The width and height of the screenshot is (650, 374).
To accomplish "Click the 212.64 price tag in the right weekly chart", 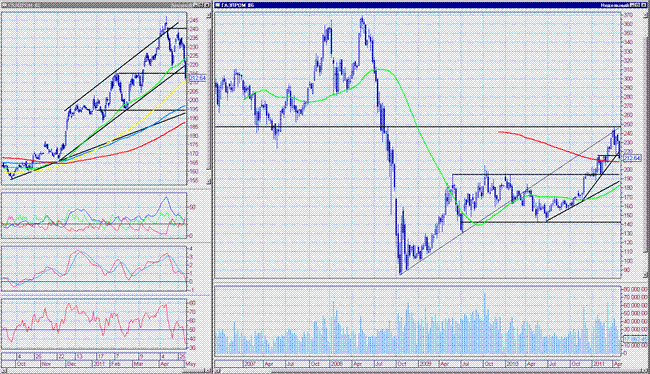I will click(632, 158).
